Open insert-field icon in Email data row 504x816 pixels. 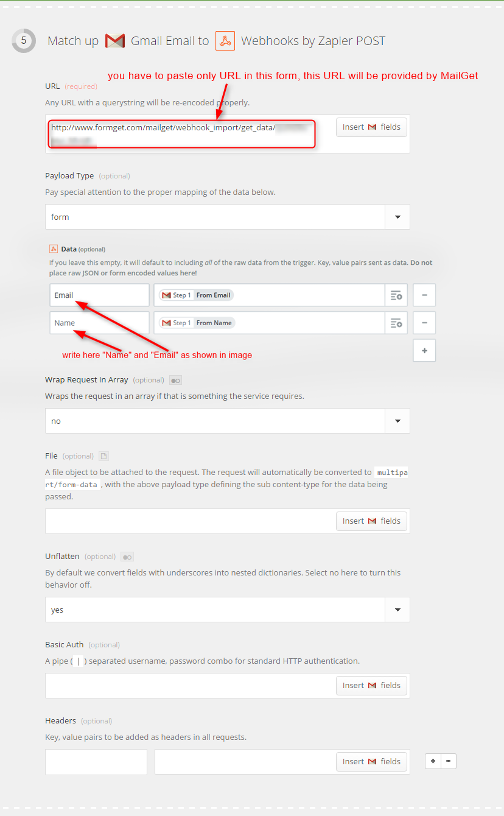[396, 295]
